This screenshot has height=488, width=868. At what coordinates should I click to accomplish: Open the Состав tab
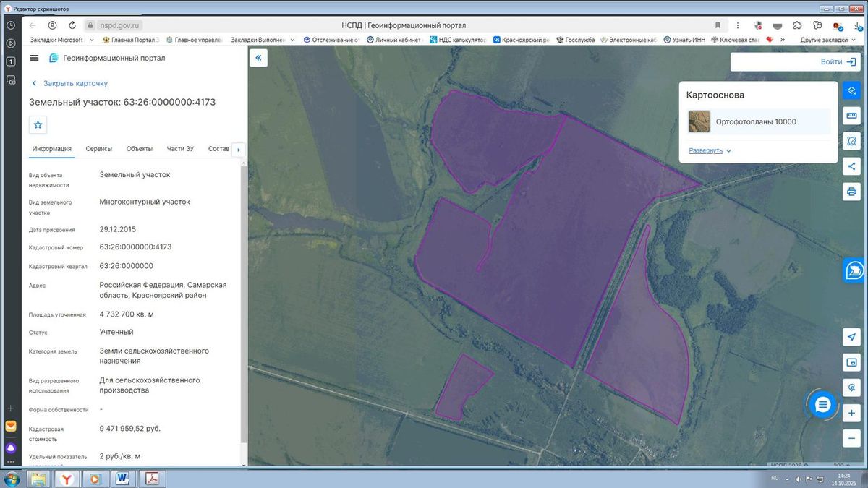[x=218, y=149]
